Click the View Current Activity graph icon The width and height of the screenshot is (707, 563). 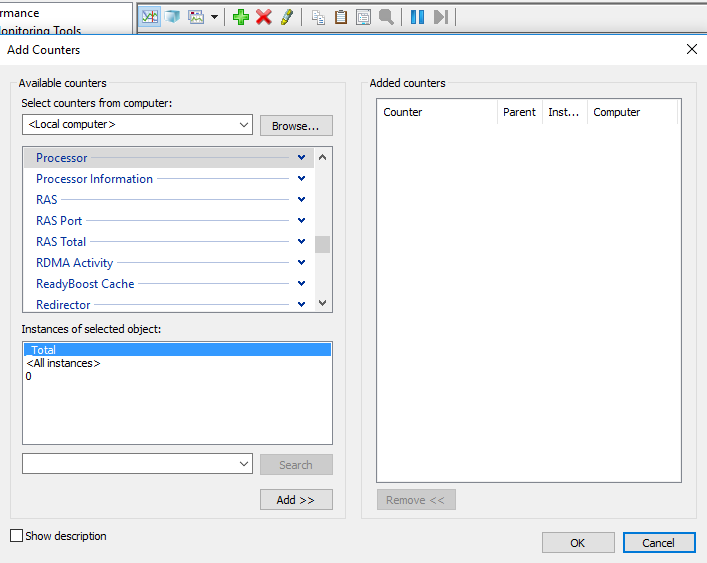point(150,17)
